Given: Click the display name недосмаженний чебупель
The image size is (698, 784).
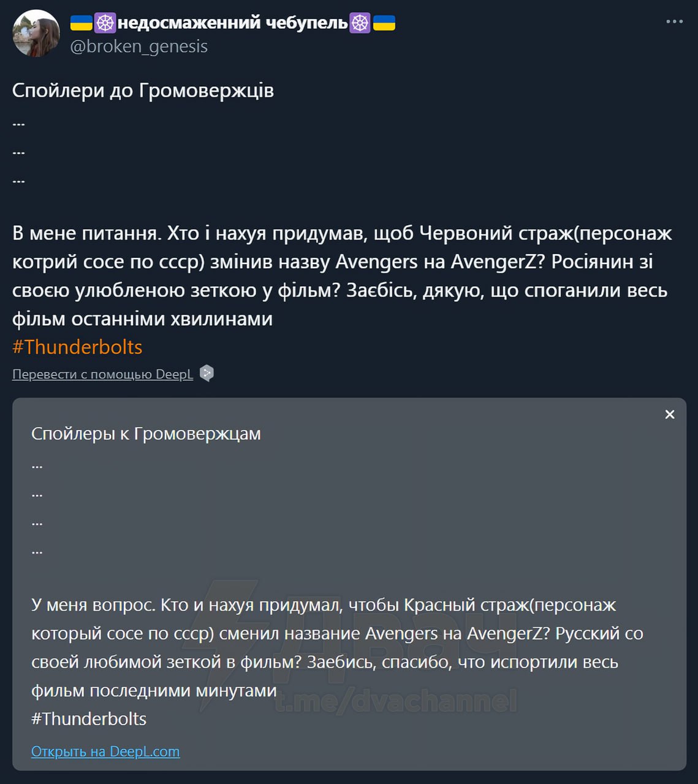Looking at the screenshot, I should pyautogui.click(x=232, y=23).
